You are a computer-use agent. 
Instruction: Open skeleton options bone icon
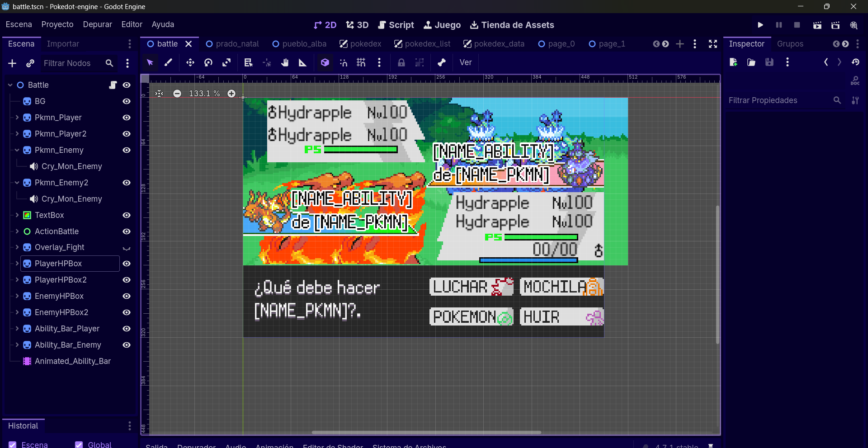tap(442, 62)
